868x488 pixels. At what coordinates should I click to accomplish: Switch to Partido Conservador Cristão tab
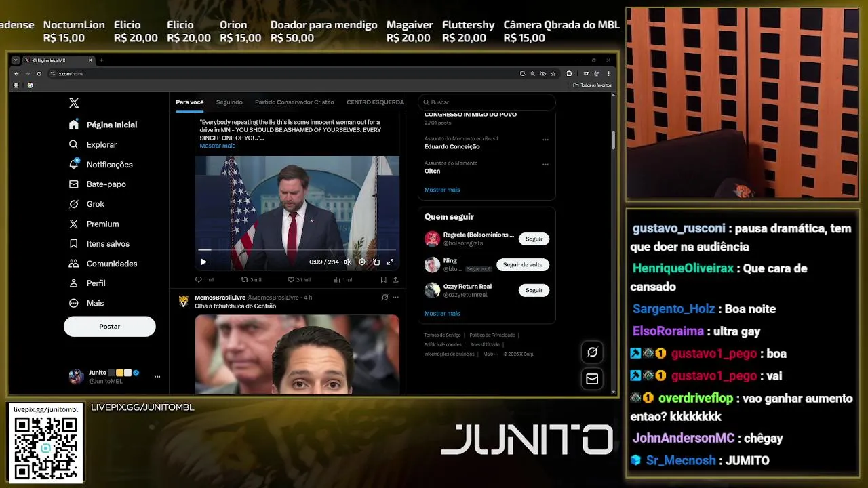click(294, 102)
